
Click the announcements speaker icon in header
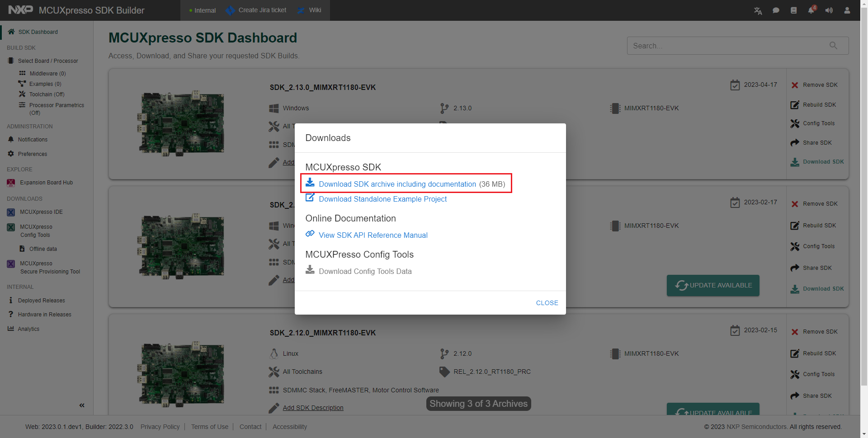click(x=829, y=10)
